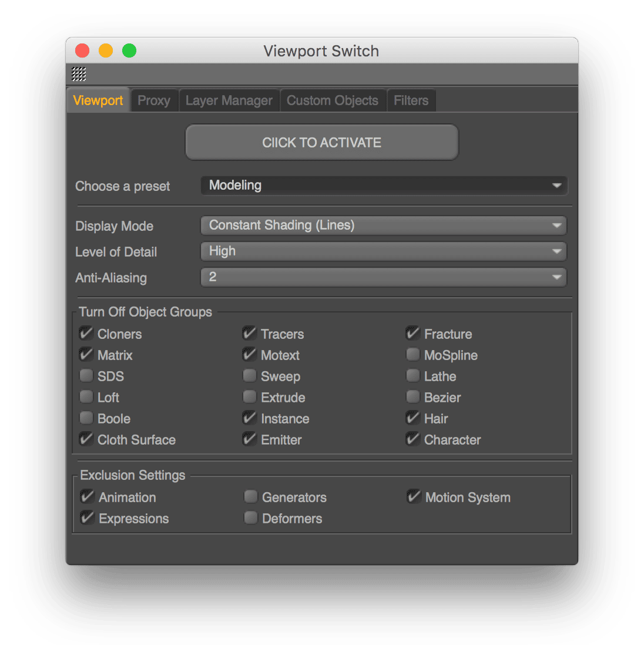Open the Layer Manager tab

coord(229,100)
